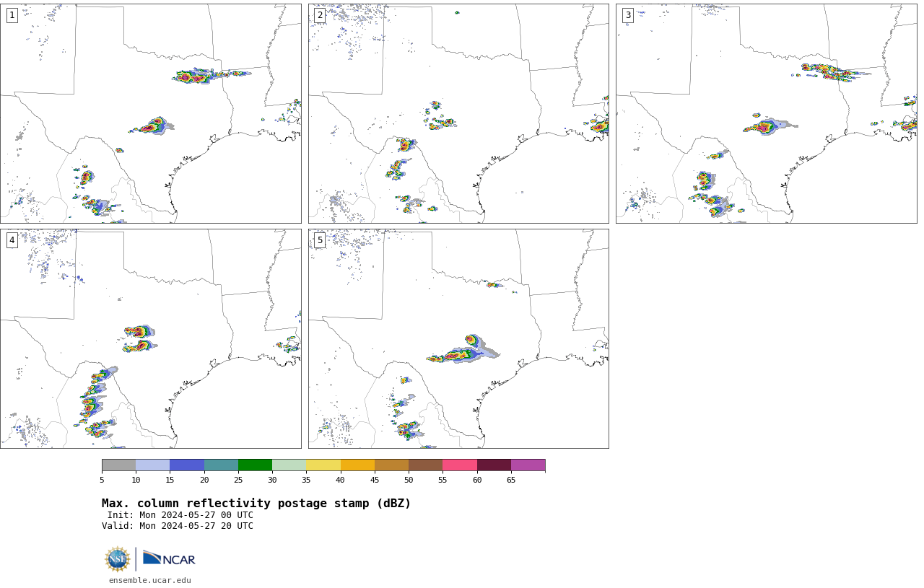This screenshot has height=588, width=924.
Task: Click the tan-brown 45-50 dBZ swatch
Action: point(391,465)
